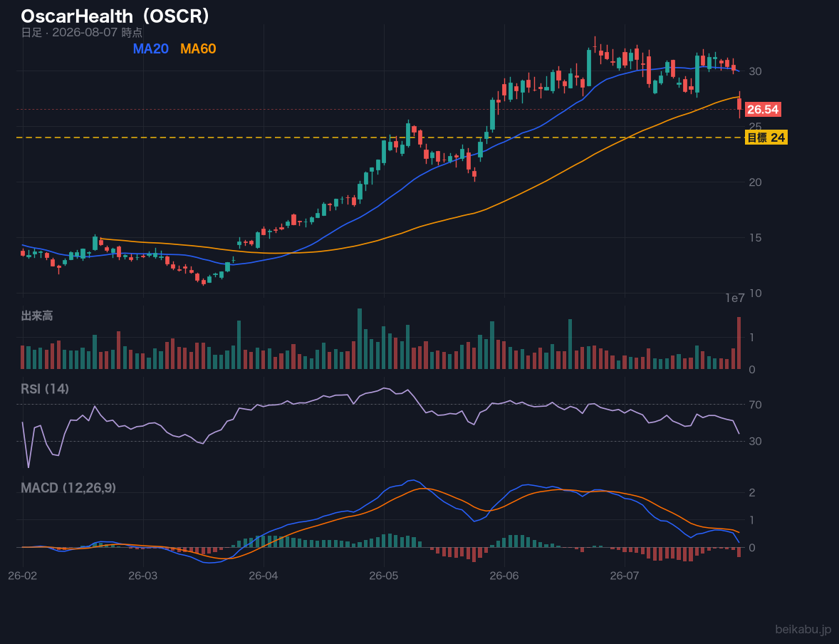Viewport: 839px width, 644px height.
Task: Click the RSI axis level 30
Action: click(x=755, y=441)
